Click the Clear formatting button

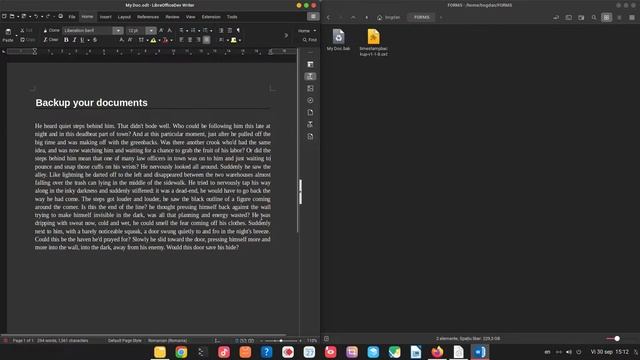pos(51,40)
